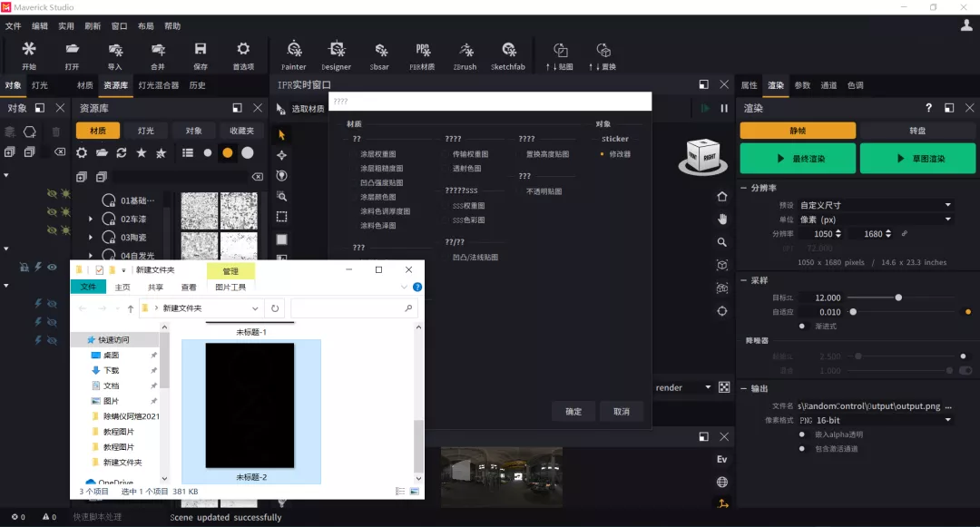Viewport: 980px width, 527px height.
Task: Click the 取消 button in dialog
Action: (x=622, y=412)
